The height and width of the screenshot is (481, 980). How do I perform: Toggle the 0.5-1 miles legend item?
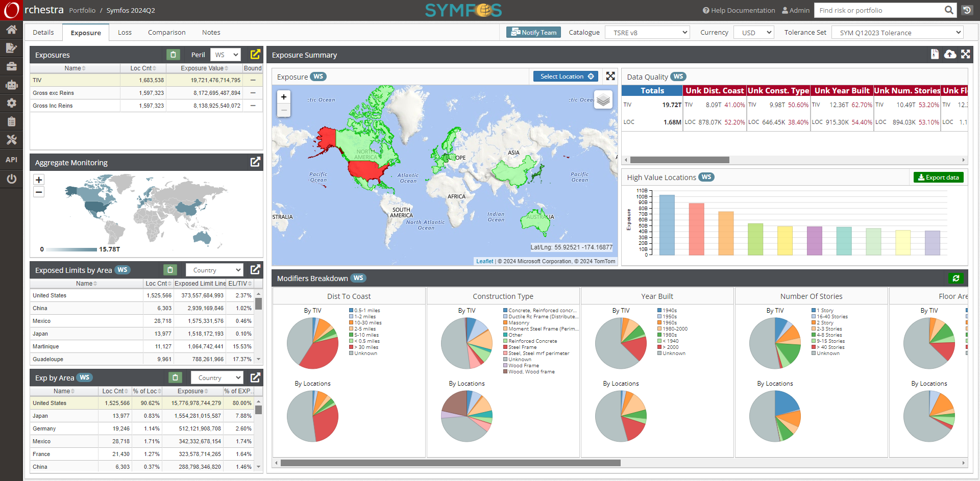(366, 311)
